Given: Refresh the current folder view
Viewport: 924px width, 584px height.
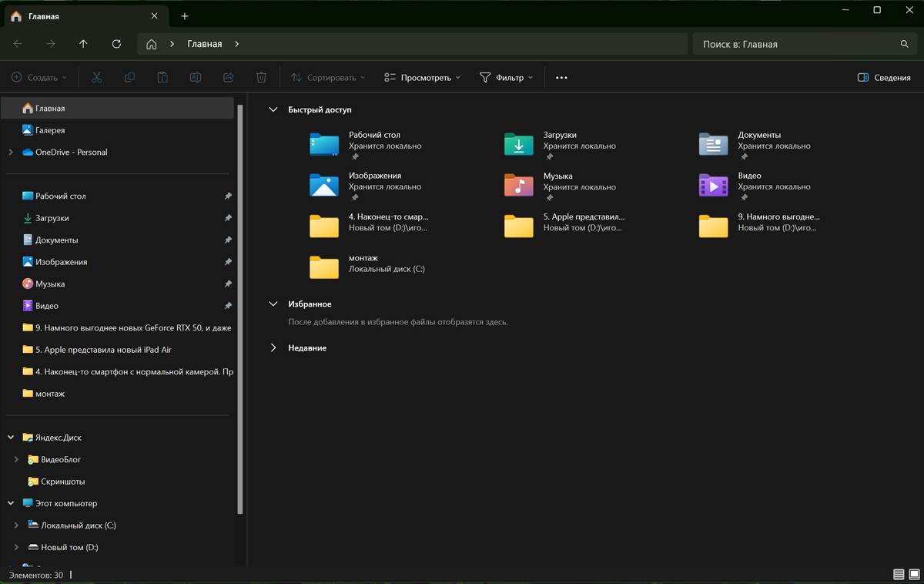Looking at the screenshot, I should (116, 44).
